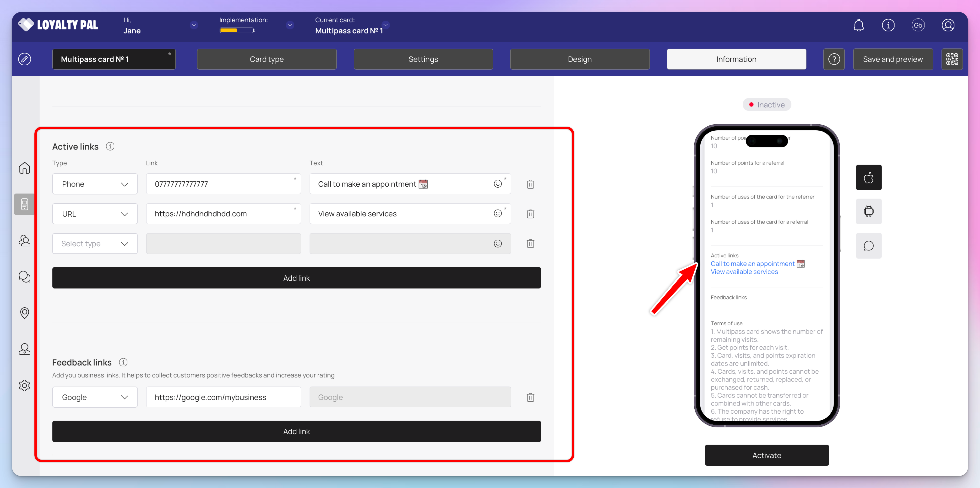Click the Activate button
The height and width of the screenshot is (488, 980).
pos(767,455)
